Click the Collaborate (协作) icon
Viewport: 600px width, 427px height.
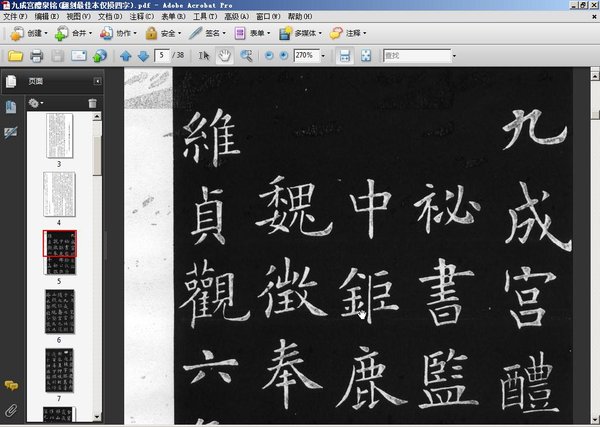pyautogui.click(x=106, y=34)
